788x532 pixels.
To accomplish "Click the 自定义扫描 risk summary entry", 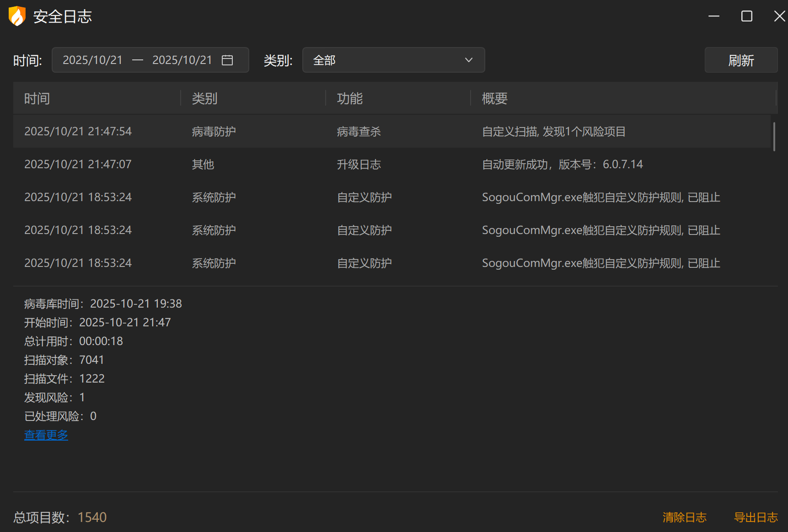I will (553, 131).
